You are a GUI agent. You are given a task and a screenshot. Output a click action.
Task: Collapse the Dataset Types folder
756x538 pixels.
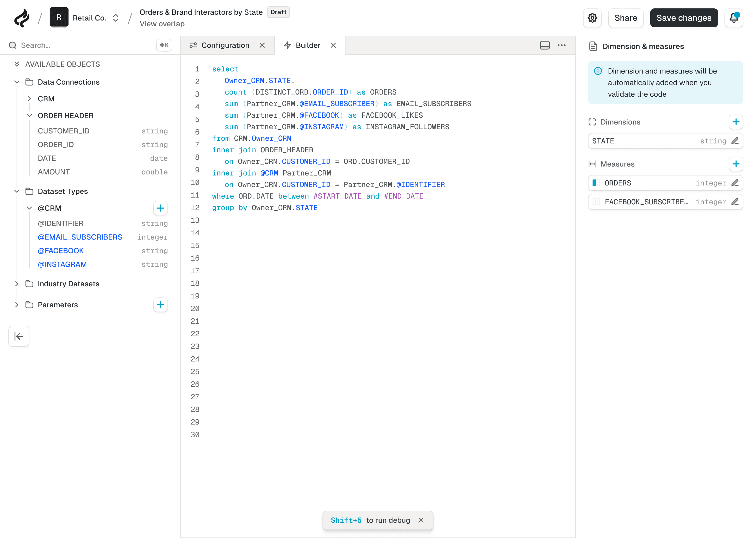pos(17,191)
